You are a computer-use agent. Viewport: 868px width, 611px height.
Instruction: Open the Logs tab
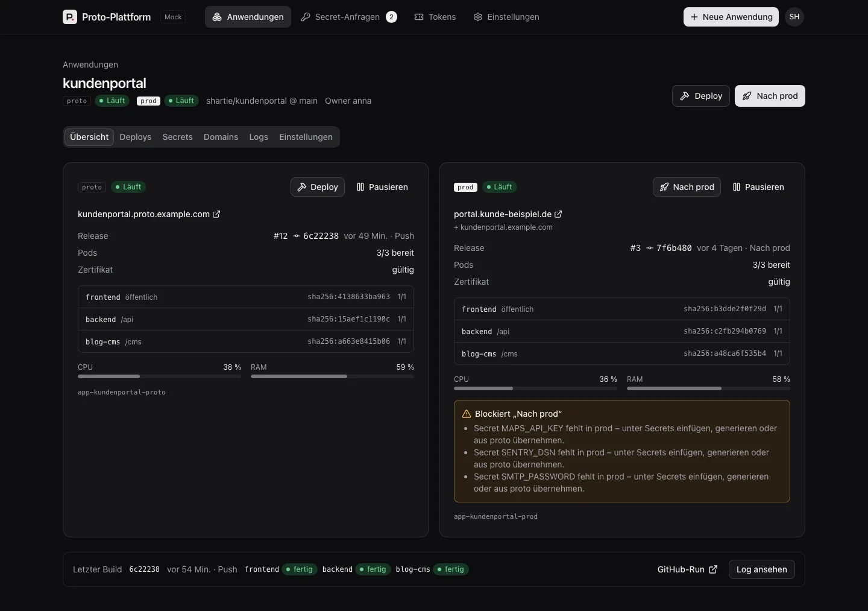click(x=259, y=137)
